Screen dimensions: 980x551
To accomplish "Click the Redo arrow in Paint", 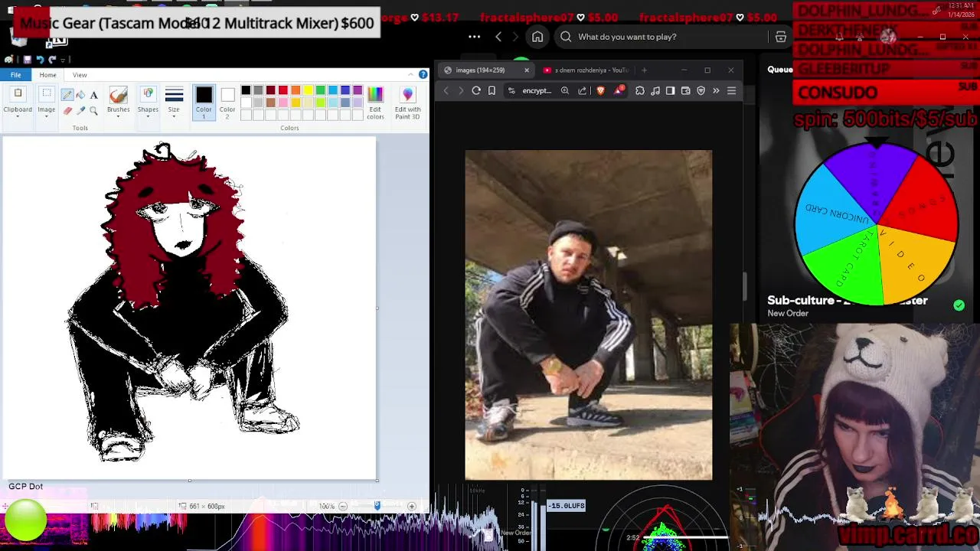I will tap(52, 59).
